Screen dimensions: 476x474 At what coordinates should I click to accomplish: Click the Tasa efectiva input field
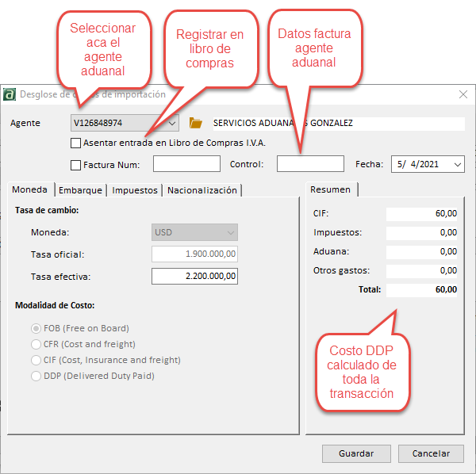click(x=194, y=276)
